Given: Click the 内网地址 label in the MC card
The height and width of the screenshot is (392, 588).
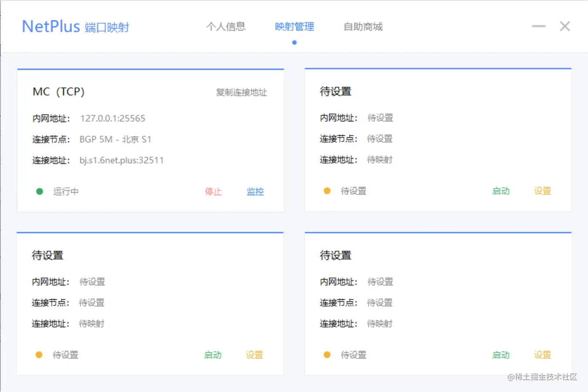Looking at the screenshot, I should 51,118.
